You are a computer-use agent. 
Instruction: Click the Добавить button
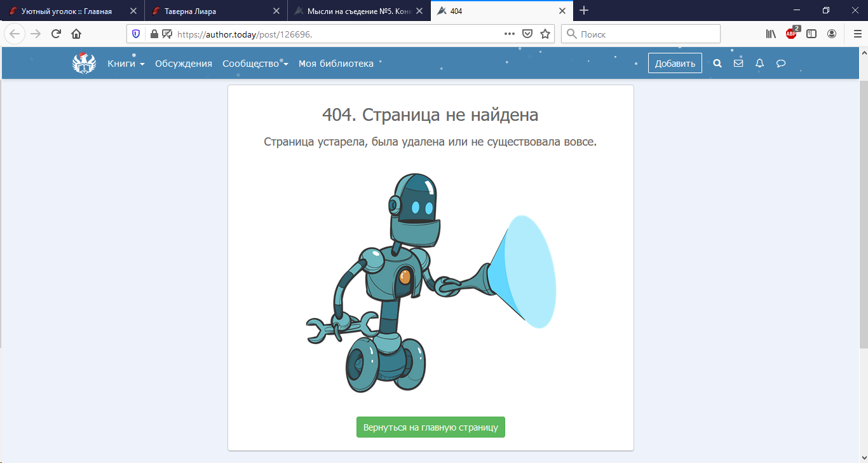675,64
